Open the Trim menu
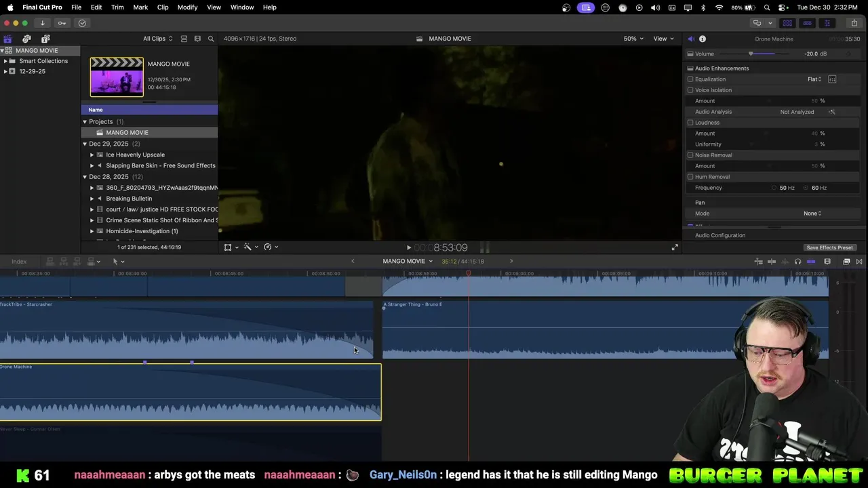 pos(117,7)
